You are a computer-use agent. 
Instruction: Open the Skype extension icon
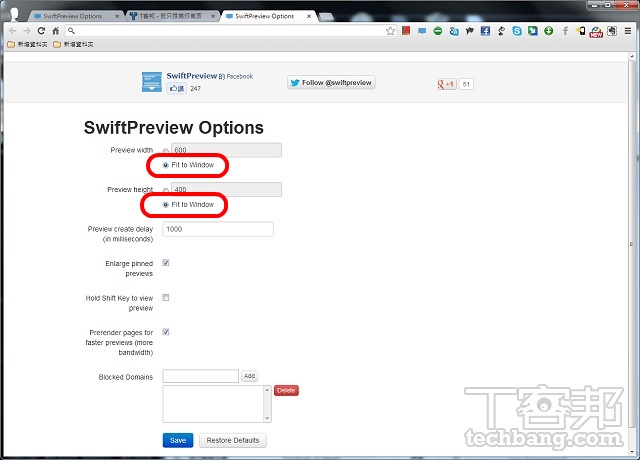coord(517,31)
